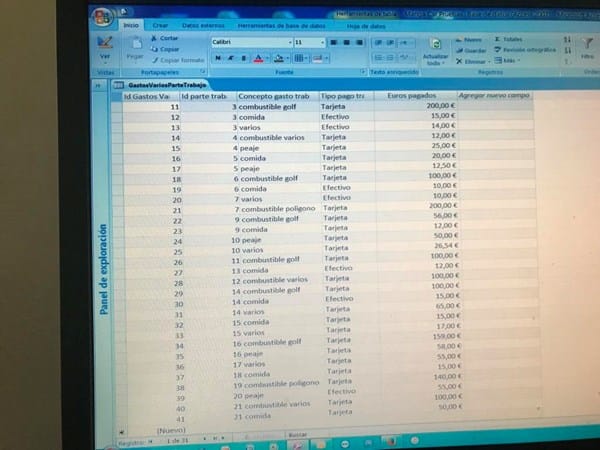Toggle italic (K) formatting

(231, 58)
